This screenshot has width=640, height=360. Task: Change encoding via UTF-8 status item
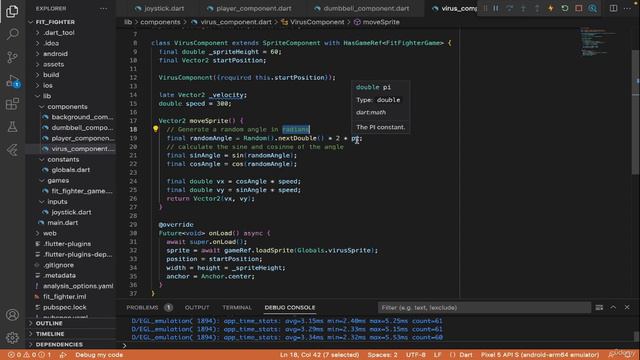point(416,355)
